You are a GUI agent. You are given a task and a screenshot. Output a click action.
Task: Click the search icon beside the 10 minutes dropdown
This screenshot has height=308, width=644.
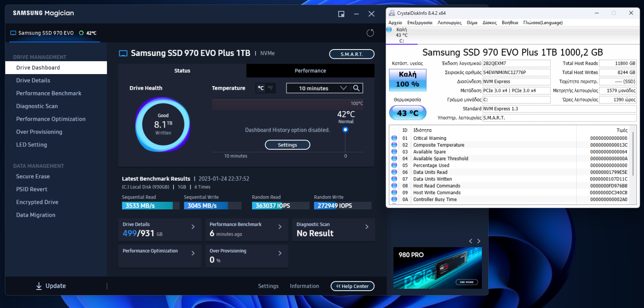point(356,88)
